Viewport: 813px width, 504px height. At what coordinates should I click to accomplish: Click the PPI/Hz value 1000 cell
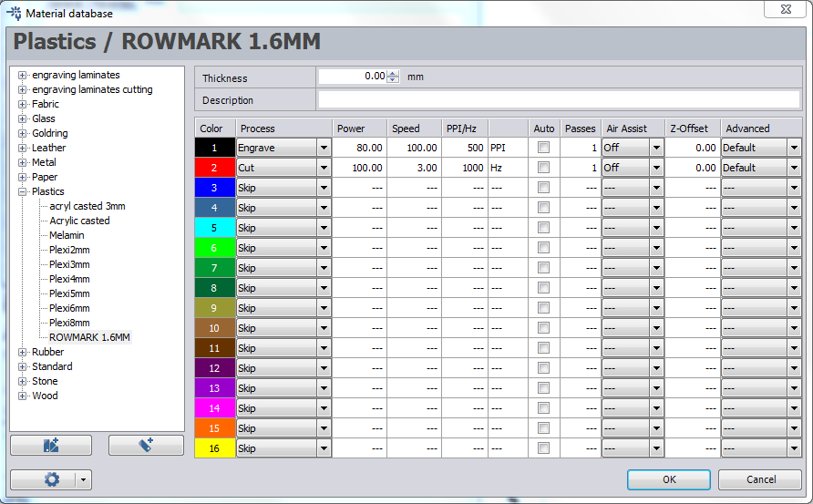(465, 168)
